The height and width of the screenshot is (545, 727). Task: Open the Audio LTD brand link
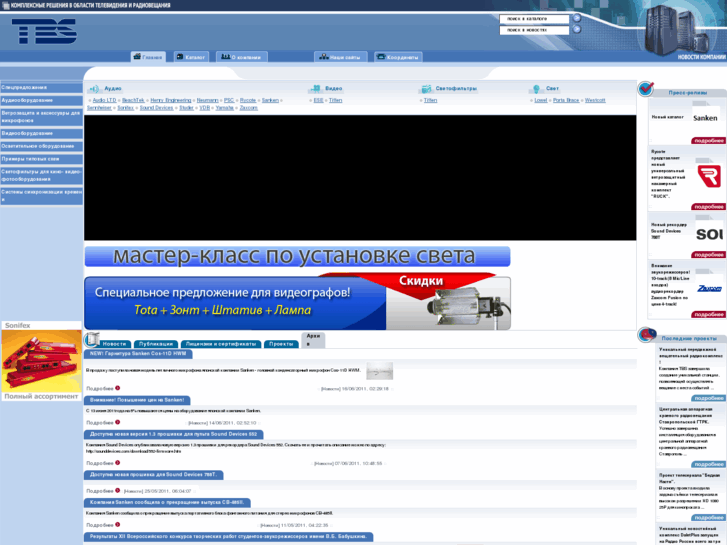[104, 100]
